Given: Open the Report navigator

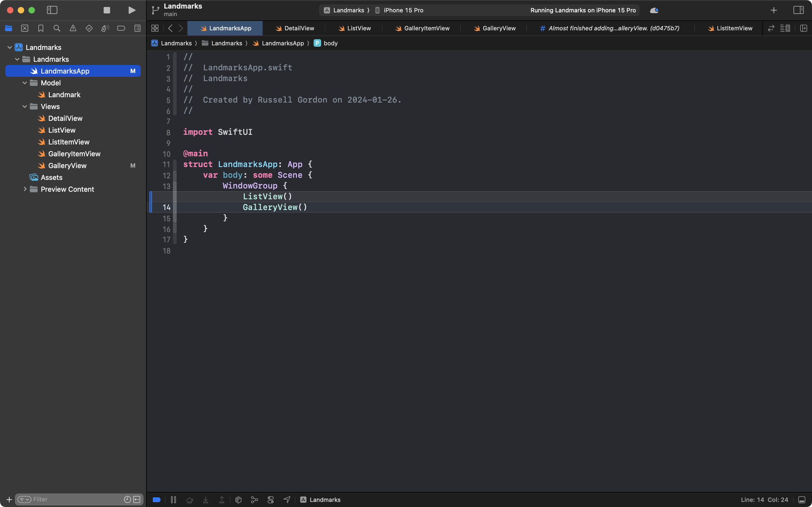Looking at the screenshot, I should click(137, 28).
